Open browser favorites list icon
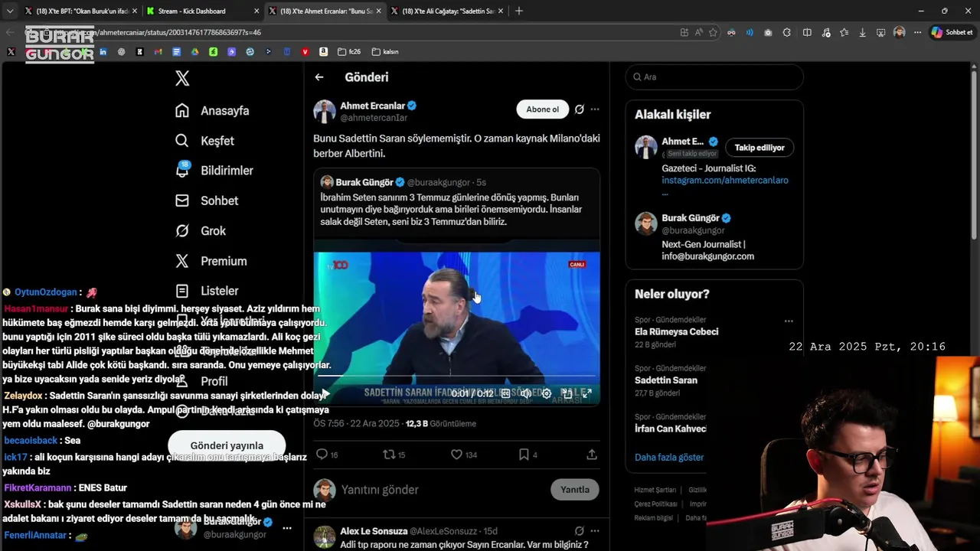The width and height of the screenshot is (980, 551). coord(844,32)
